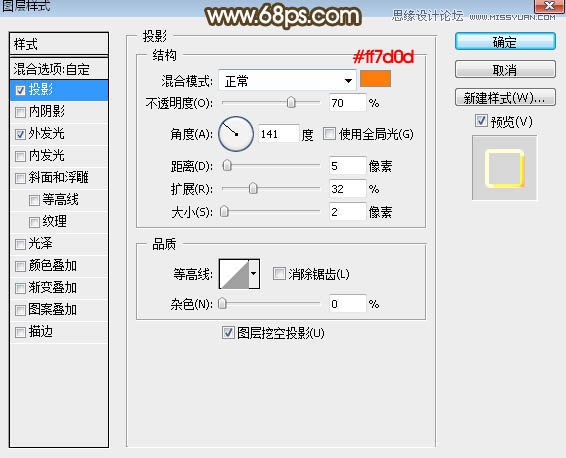Enable the 图案叠加 pattern overlay checkbox
Image resolution: width=566 pixels, height=458 pixels.
point(20,310)
